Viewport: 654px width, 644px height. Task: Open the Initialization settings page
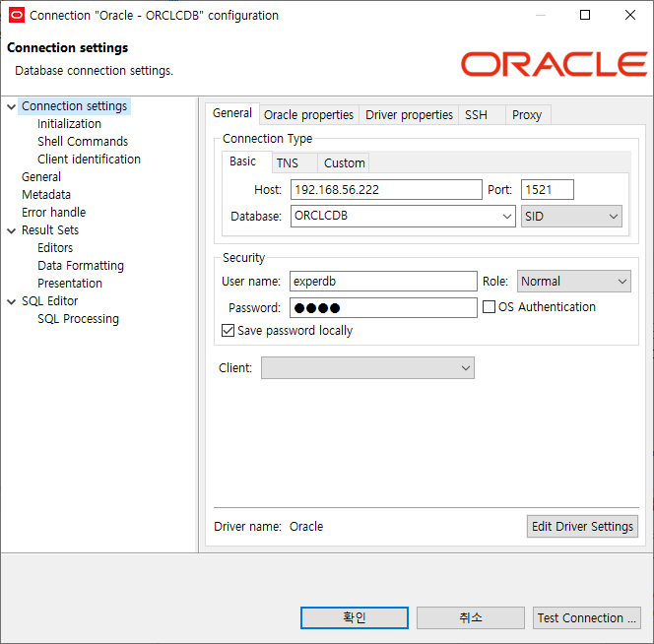pos(69,124)
